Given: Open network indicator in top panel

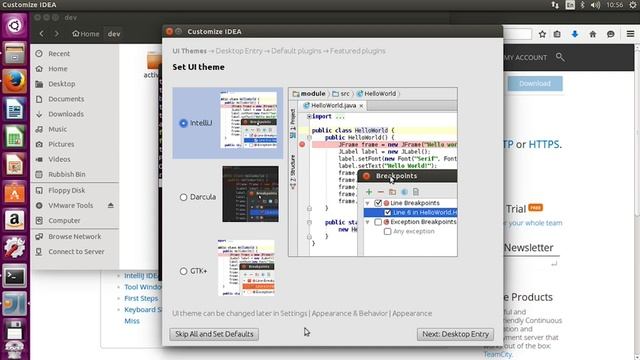Looking at the screenshot, I should click(555, 5).
